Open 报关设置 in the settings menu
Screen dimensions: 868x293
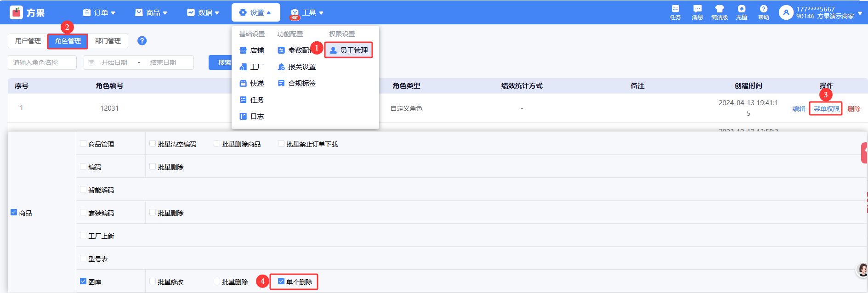tap(297, 67)
